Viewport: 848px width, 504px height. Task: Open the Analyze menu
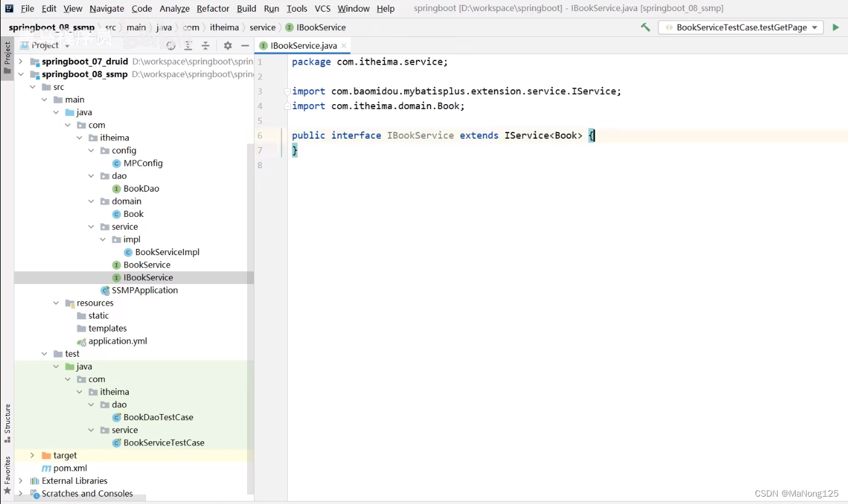(174, 9)
